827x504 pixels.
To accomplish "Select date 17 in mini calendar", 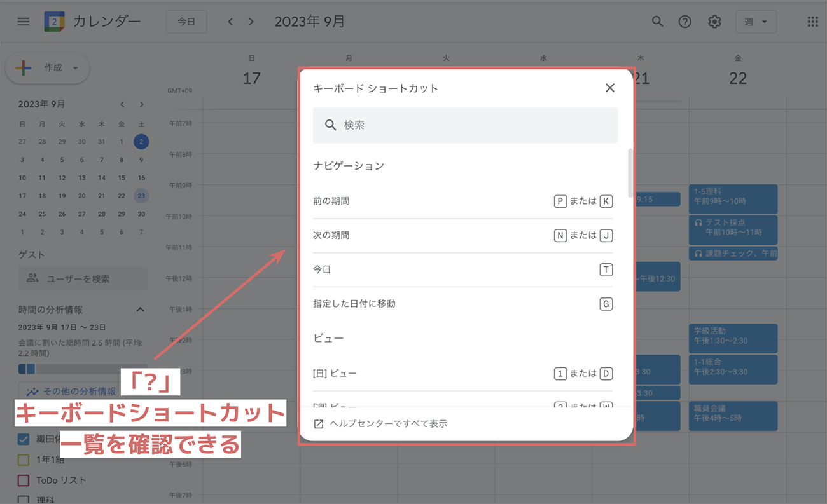I will tap(22, 196).
